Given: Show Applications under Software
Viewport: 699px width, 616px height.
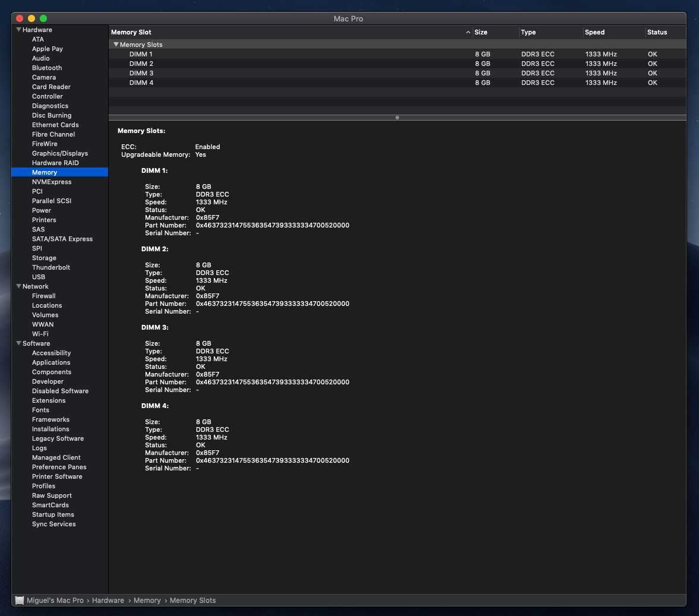Looking at the screenshot, I should pyautogui.click(x=51, y=362).
